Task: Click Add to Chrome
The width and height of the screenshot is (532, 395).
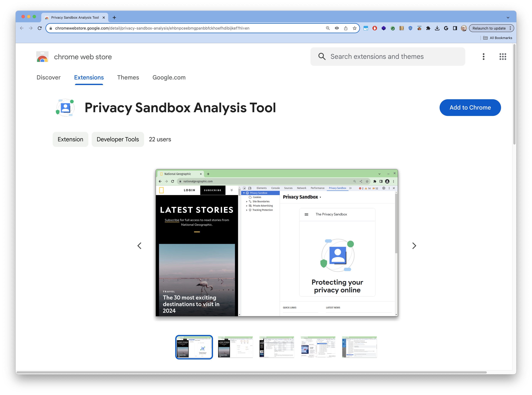Action: (470, 108)
